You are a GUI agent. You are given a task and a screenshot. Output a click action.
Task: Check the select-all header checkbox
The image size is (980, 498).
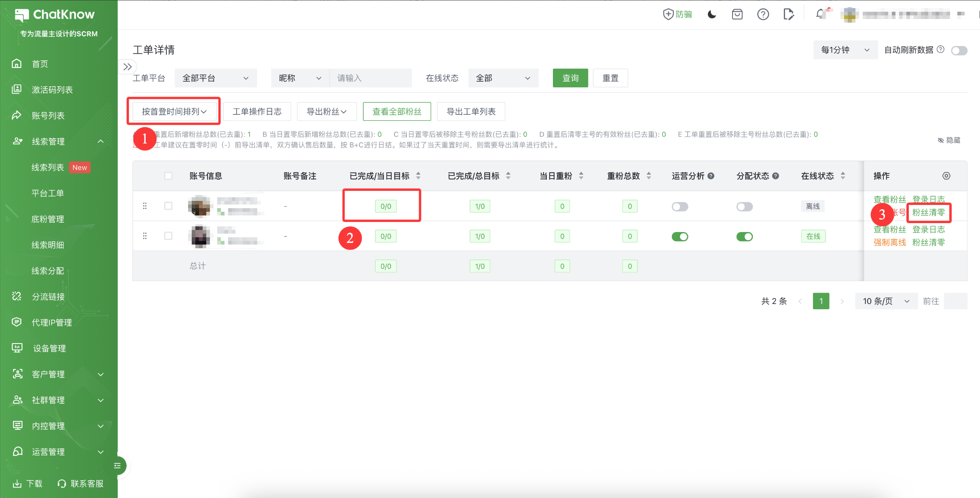click(168, 176)
